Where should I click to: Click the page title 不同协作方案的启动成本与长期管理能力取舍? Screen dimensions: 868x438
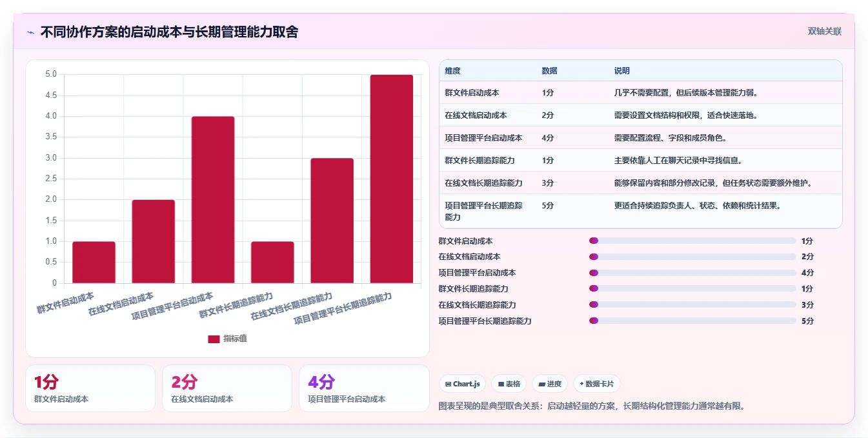click(169, 32)
